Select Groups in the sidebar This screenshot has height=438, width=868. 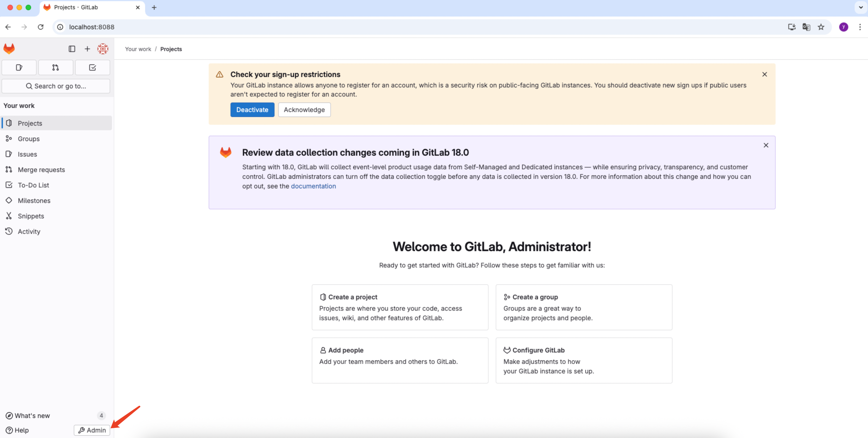point(29,138)
